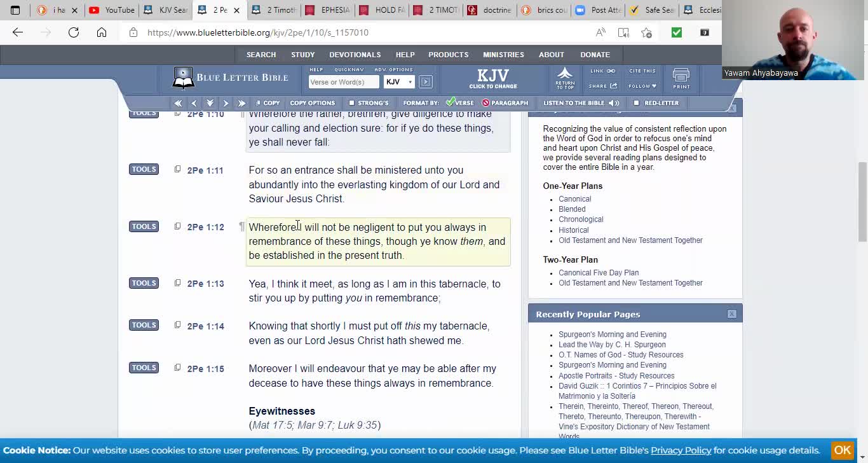Click the green checkmark extension icon
This screenshot has height=463, width=868.
677,32
